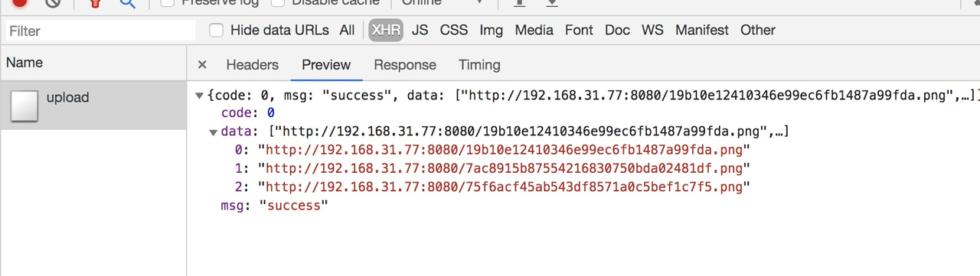
Task: Select the upload request in Name list
Action: click(x=93, y=105)
